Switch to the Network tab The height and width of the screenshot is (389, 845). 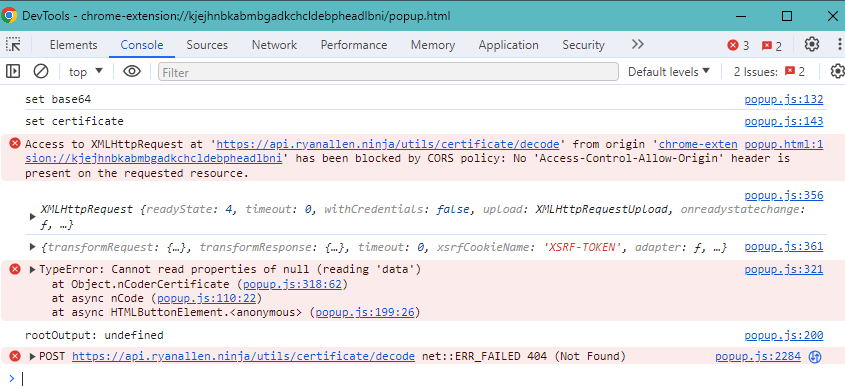(x=274, y=45)
